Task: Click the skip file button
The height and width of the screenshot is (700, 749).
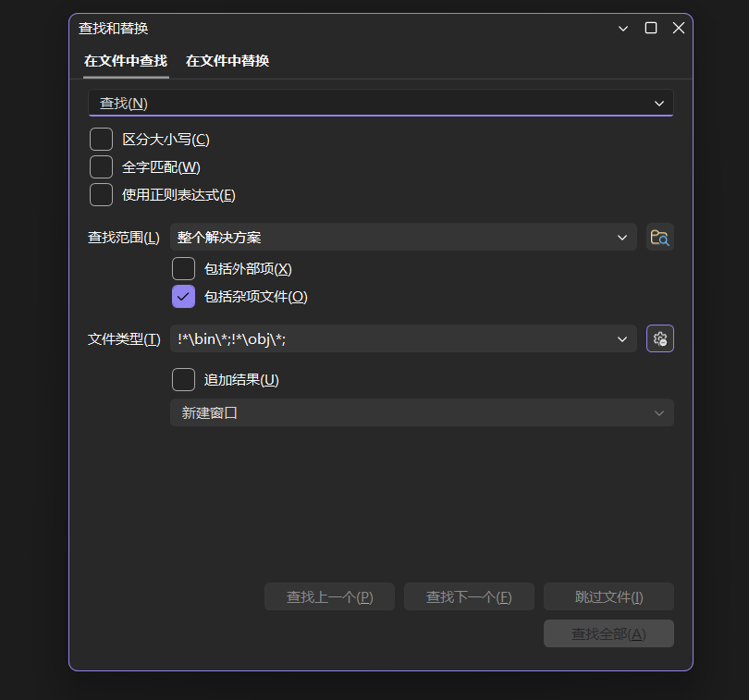Action: tap(608, 596)
